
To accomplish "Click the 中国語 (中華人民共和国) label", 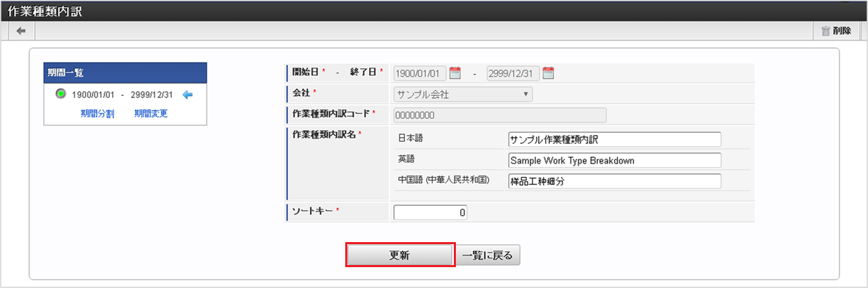I will pos(443,180).
